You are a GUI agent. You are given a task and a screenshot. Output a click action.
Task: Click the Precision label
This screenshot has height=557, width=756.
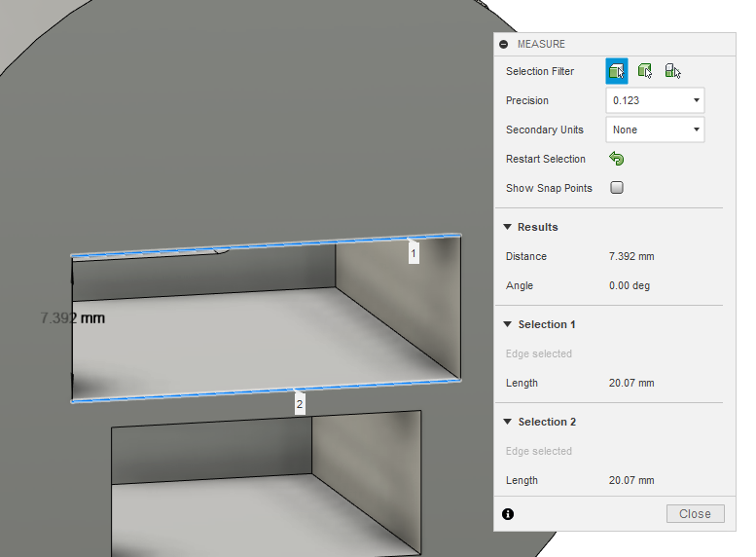527,100
